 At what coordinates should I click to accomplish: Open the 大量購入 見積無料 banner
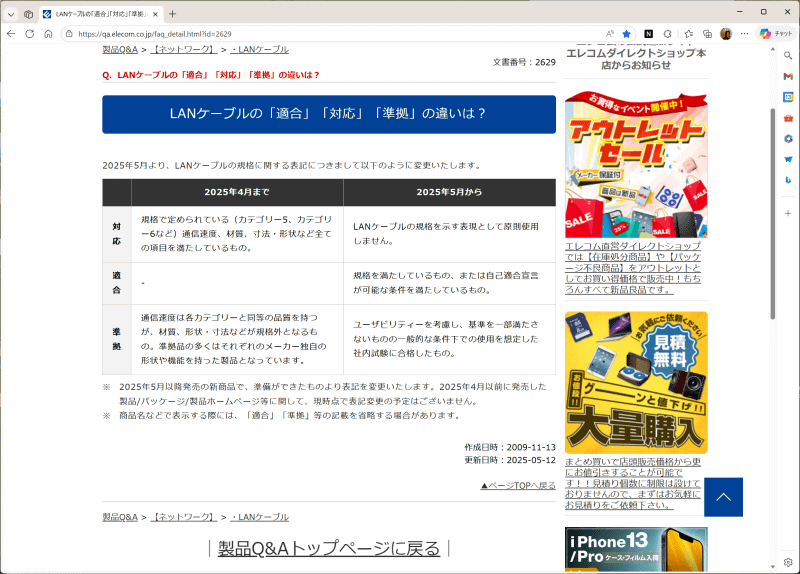point(636,382)
